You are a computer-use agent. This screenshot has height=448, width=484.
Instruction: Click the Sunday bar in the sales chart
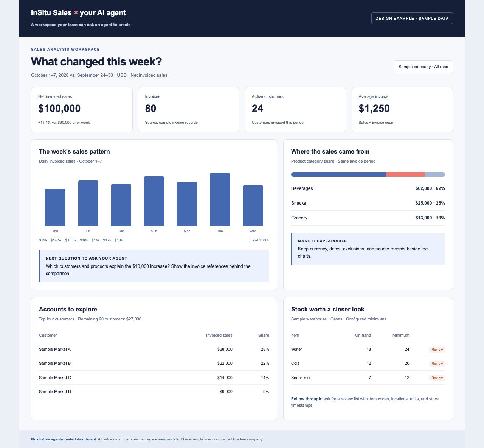[x=154, y=201]
